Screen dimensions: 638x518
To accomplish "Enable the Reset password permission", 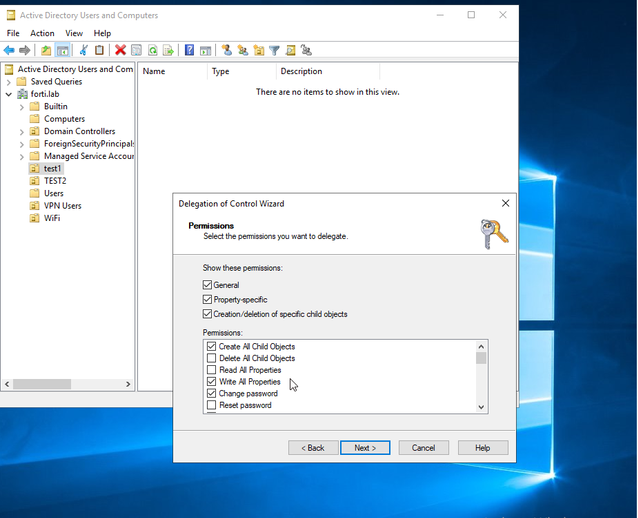I will (211, 405).
